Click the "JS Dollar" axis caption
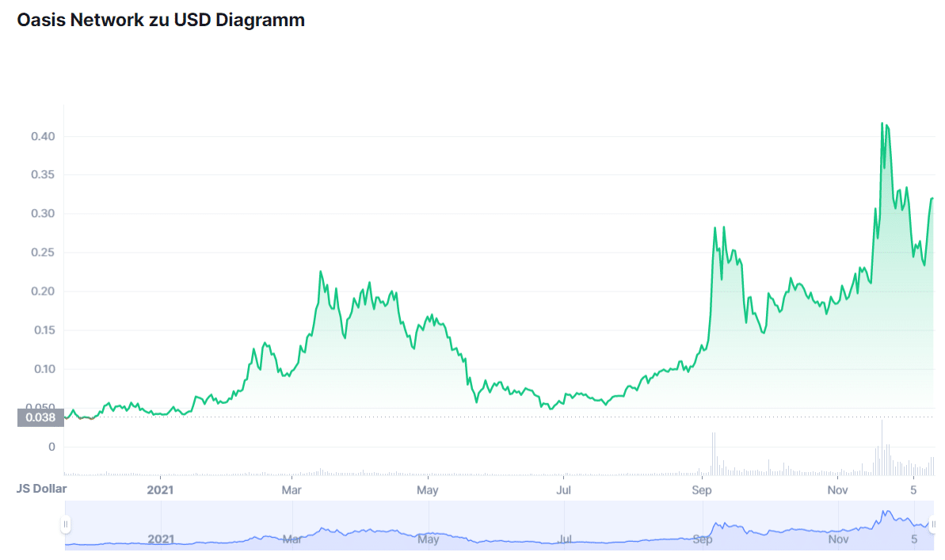 (x=41, y=488)
